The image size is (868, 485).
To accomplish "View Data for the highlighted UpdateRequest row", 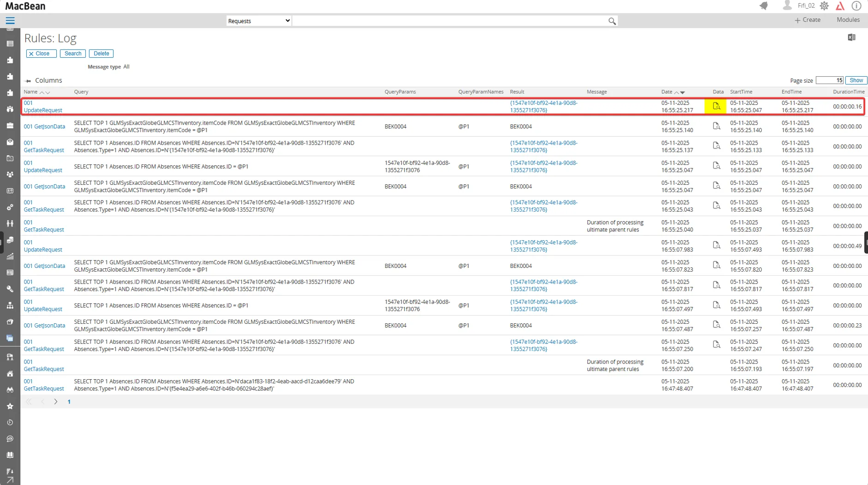I will coord(716,106).
